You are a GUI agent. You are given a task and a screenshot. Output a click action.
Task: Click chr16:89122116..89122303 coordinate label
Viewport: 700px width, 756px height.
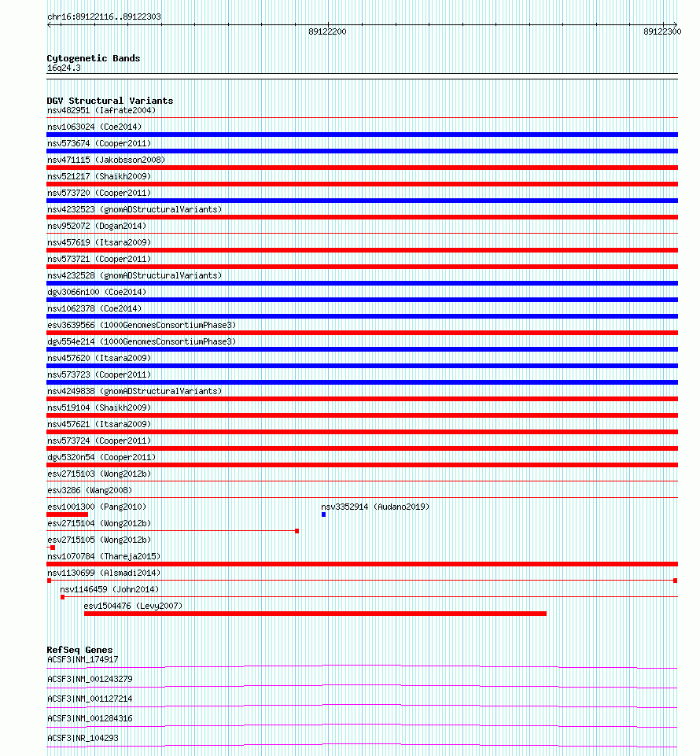click(x=104, y=17)
